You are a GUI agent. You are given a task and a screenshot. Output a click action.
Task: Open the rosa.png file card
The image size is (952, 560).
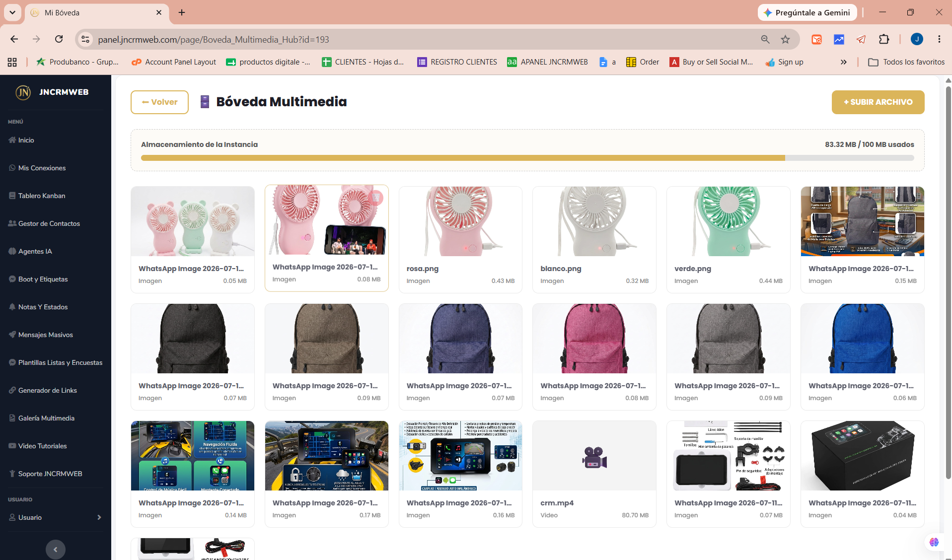(x=460, y=240)
